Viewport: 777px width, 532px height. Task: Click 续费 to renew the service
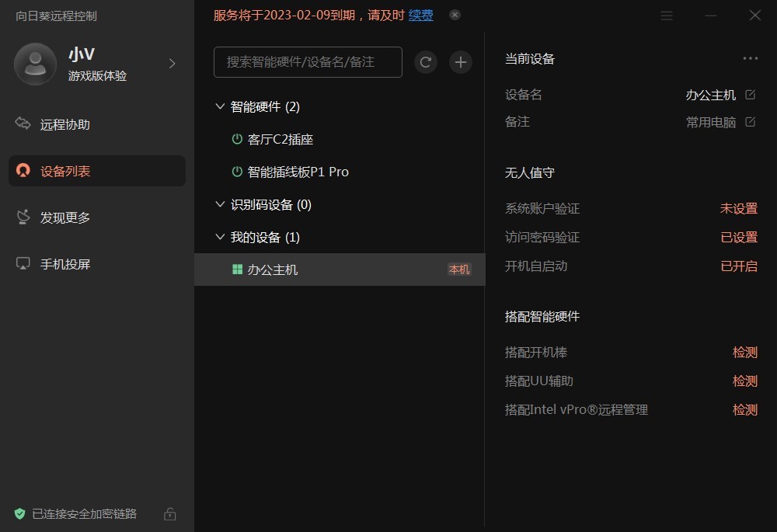[x=420, y=14]
